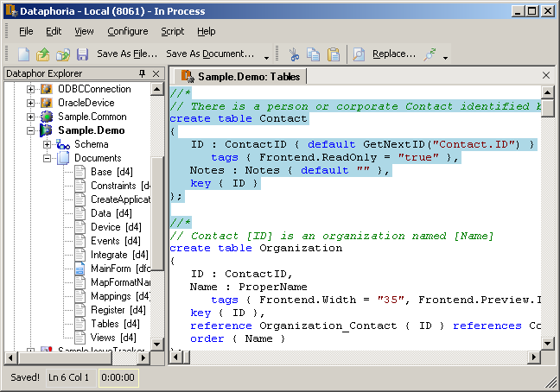Click the Copy icon in toolbar
Screen dimensions: 560x392
coord(313,54)
